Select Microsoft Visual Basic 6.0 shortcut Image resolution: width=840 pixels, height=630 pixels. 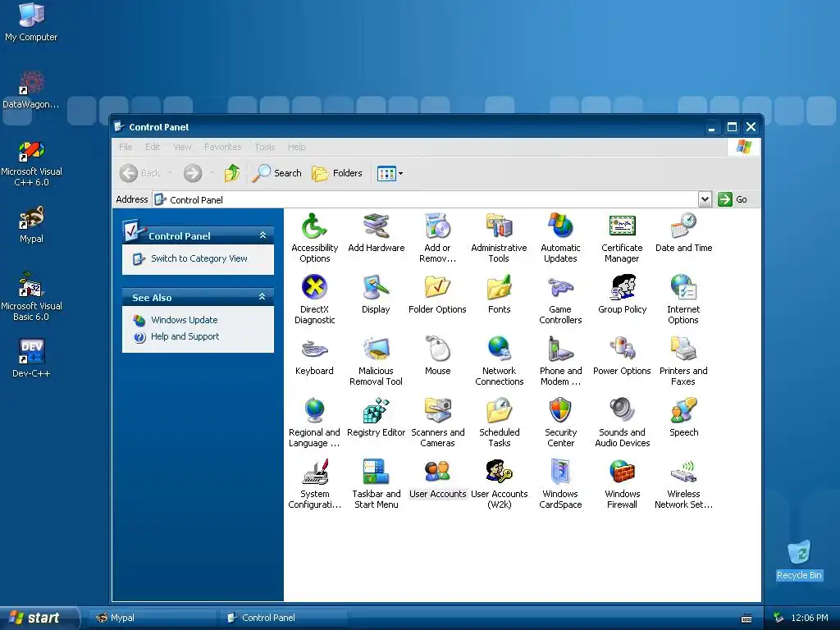(31, 296)
